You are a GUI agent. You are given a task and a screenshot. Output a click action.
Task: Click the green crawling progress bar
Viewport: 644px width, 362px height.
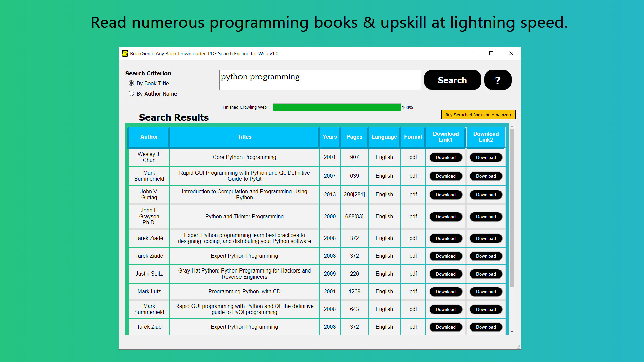pos(337,107)
